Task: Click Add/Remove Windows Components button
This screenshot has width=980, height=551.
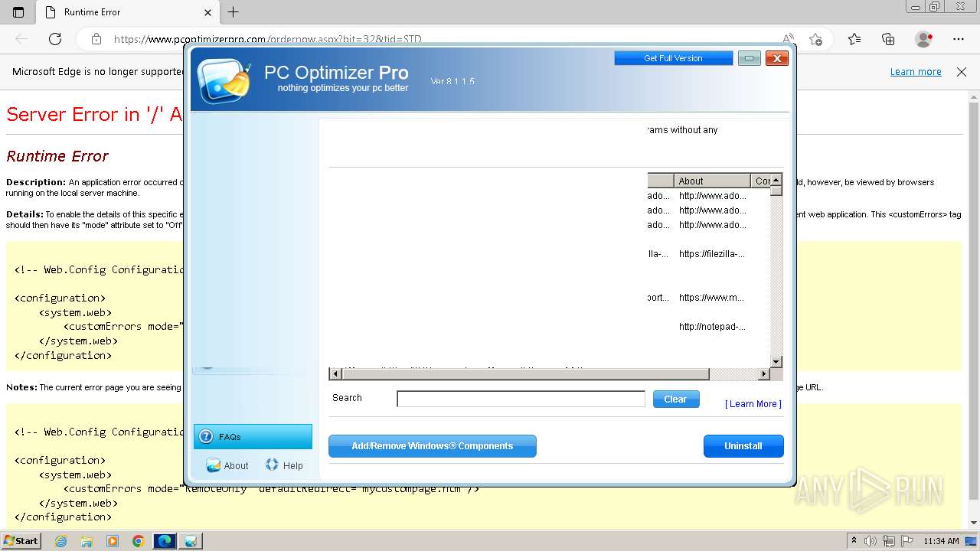Action: [x=433, y=446]
